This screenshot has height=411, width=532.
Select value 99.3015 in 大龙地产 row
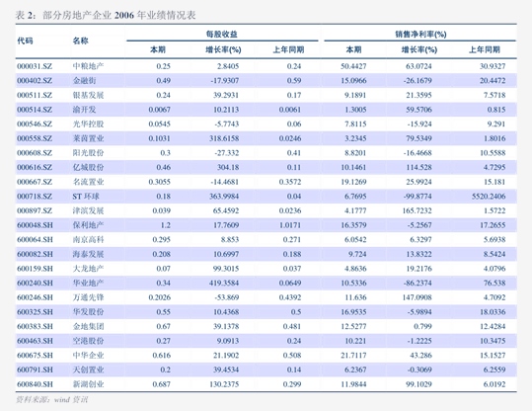point(226,269)
